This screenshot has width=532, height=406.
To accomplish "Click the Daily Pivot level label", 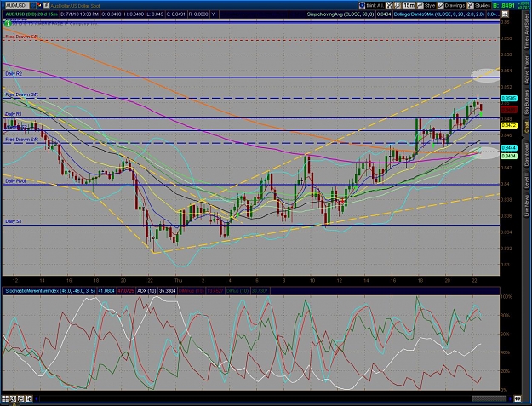I will click(15, 181).
